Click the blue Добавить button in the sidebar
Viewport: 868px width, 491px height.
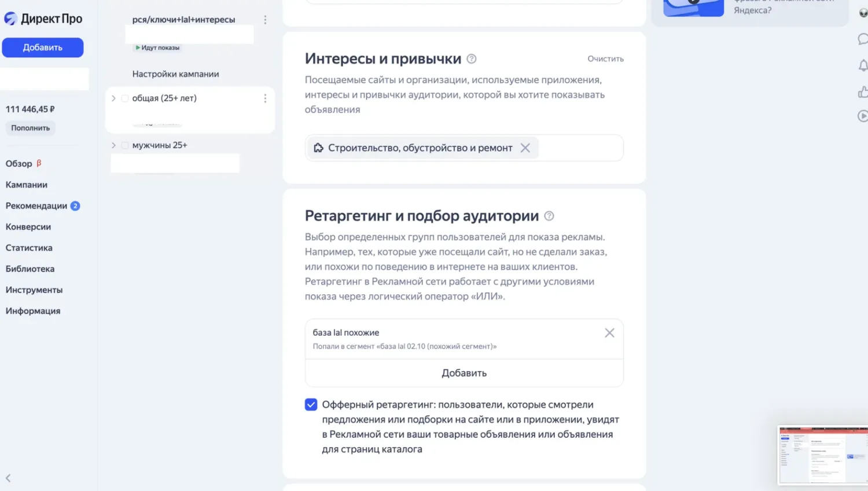point(43,47)
